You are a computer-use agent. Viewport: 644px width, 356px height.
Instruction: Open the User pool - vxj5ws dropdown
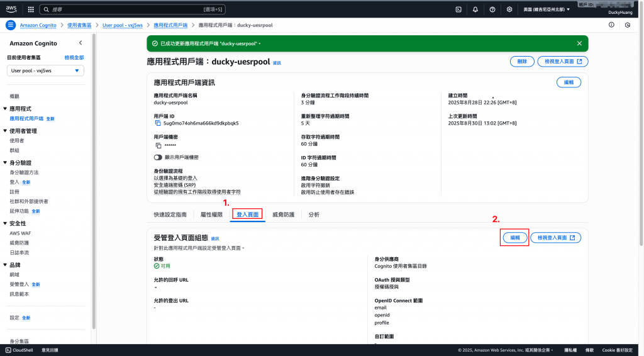click(45, 70)
